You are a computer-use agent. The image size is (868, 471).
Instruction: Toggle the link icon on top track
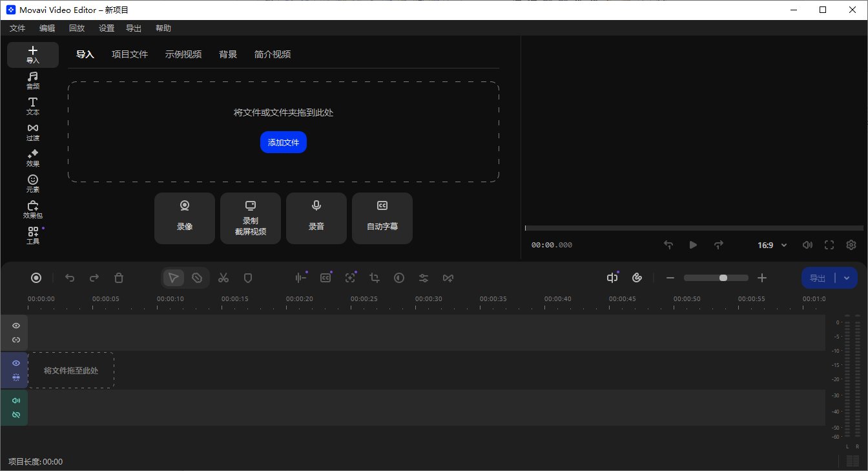[16, 340]
